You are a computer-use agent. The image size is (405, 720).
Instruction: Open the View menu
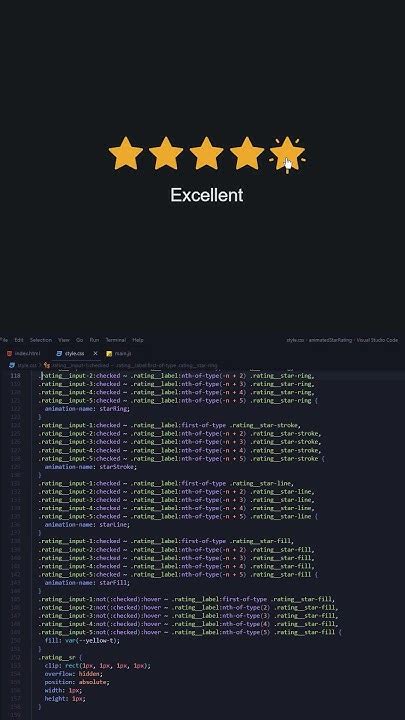pos(64,340)
